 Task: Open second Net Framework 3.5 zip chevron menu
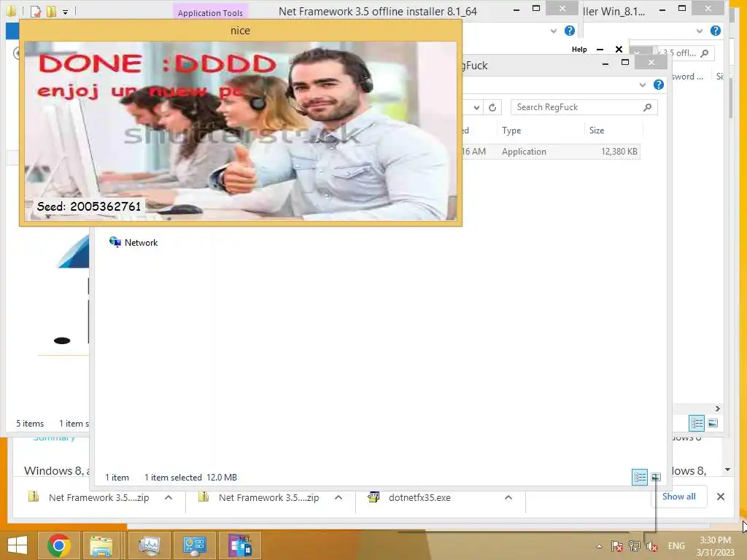338,497
